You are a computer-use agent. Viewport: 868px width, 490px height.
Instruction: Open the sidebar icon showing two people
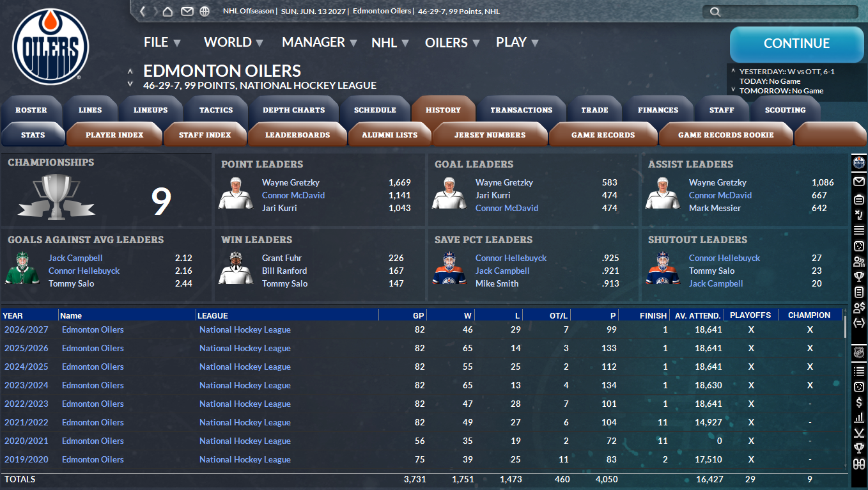(x=859, y=261)
